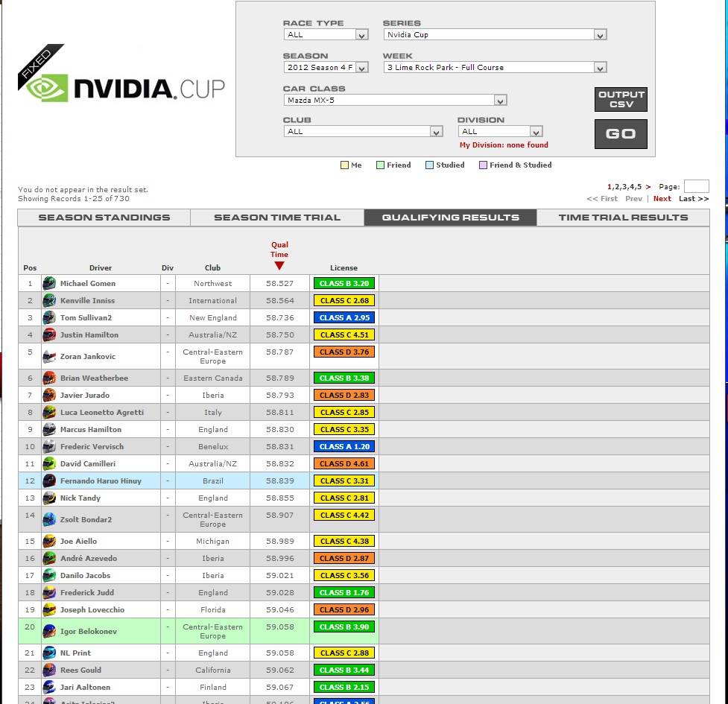The height and width of the screenshot is (704, 728).
Task: Click the Output CSV button
Action: tap(621, 100)
